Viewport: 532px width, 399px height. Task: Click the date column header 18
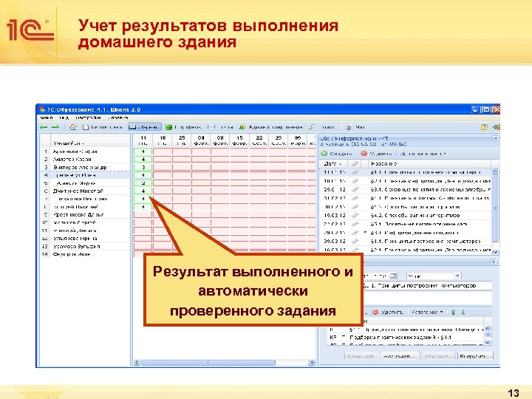point(163,140)
